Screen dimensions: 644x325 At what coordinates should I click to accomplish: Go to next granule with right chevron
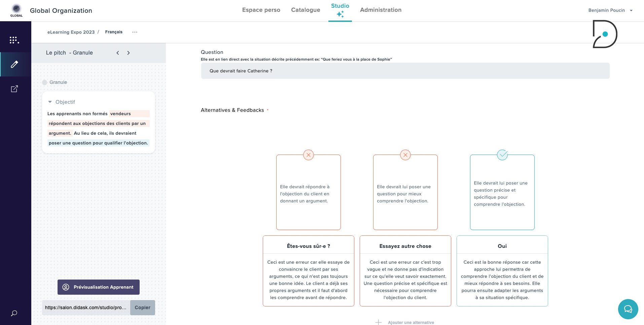point(129,53)
